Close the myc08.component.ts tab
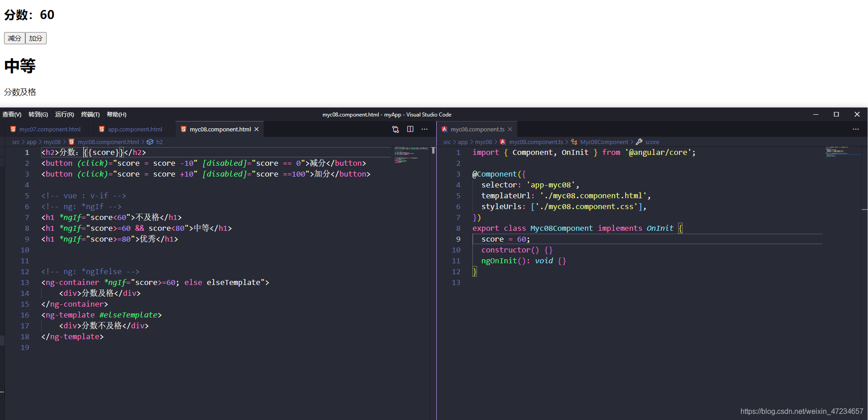Image resolution: width=868 pixels, height=420 pixels. (x=510, y=130)
